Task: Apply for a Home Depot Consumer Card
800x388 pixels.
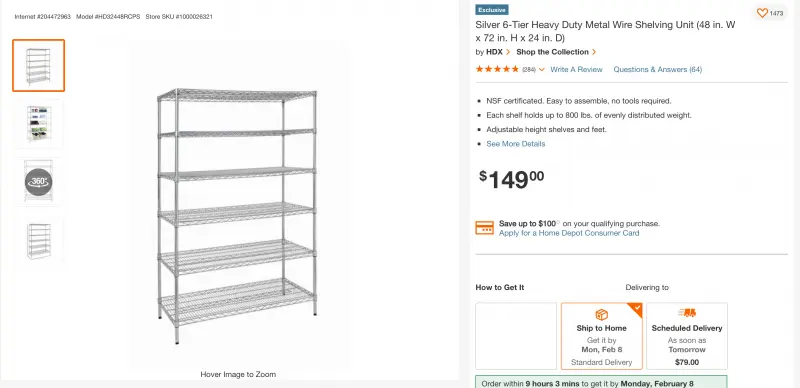Action: [569, 233]
